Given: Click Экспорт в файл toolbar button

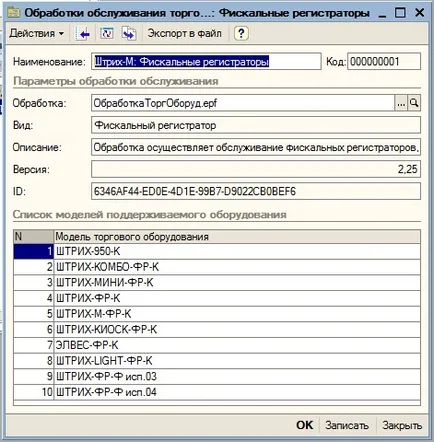Looking at the screenshot, I should [184, 33].
